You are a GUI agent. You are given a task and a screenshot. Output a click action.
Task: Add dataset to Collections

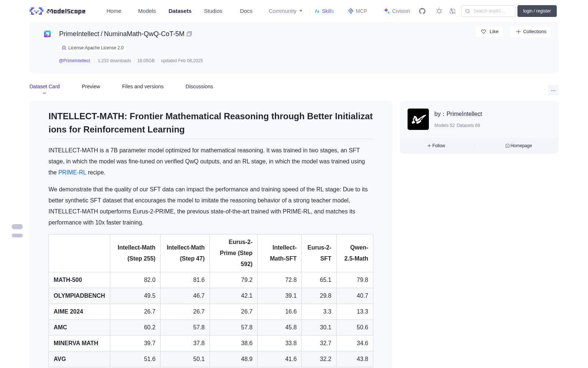pyautogui.click(x=531, y=32)
